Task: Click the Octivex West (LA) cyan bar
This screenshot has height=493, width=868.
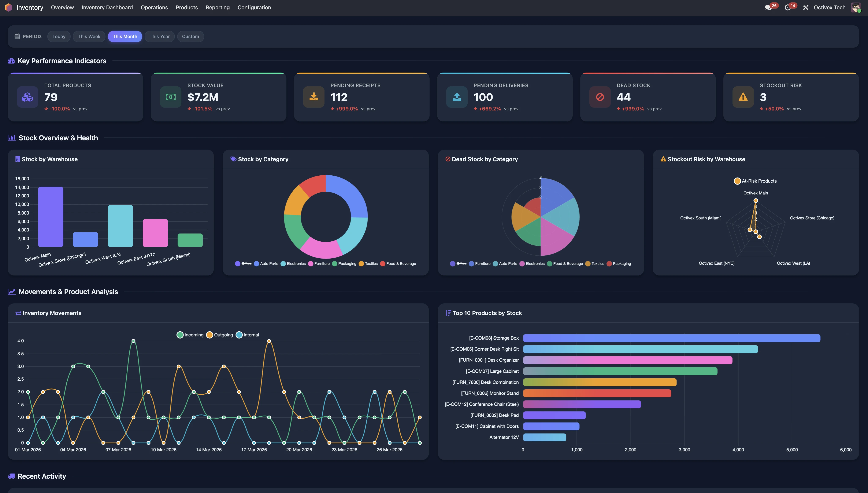Action: (120, 226)
